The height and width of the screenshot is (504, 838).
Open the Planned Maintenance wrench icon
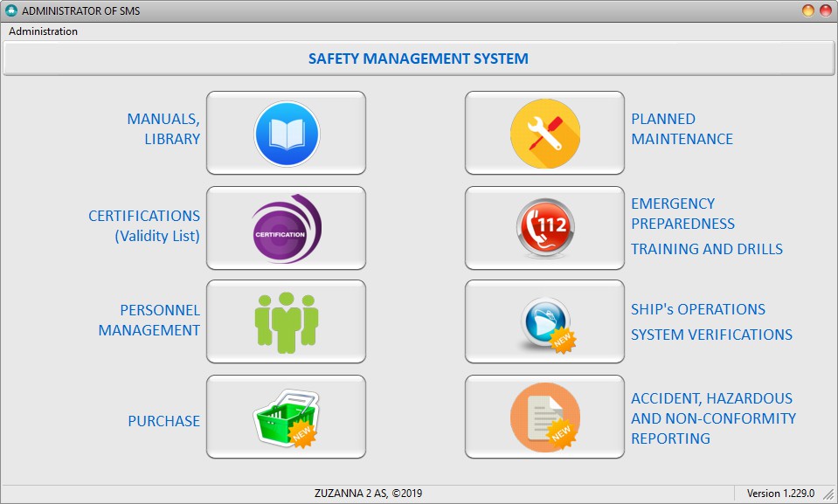[544, 133]
